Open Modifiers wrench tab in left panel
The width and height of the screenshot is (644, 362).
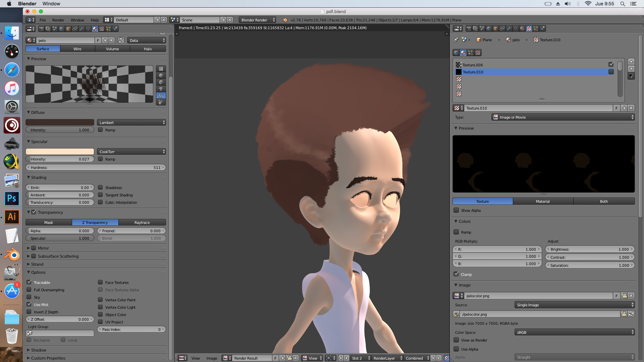[x=82, y=29]
